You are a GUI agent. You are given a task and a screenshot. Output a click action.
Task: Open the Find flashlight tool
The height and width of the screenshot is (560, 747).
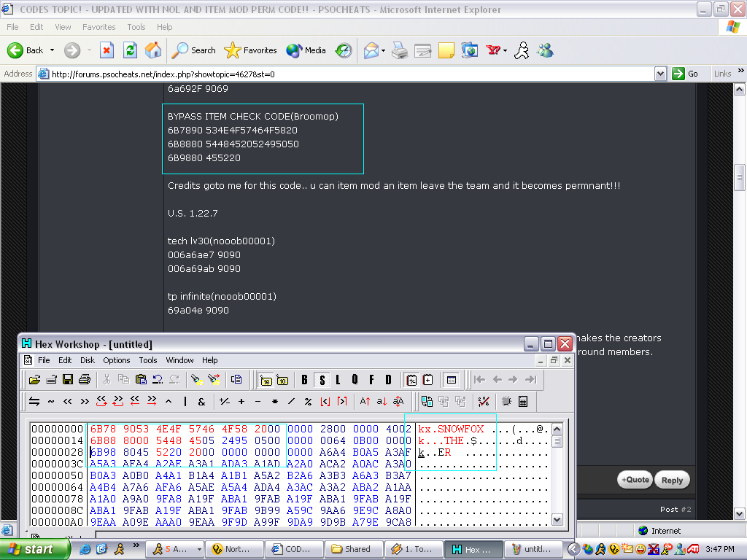[196, 379]
